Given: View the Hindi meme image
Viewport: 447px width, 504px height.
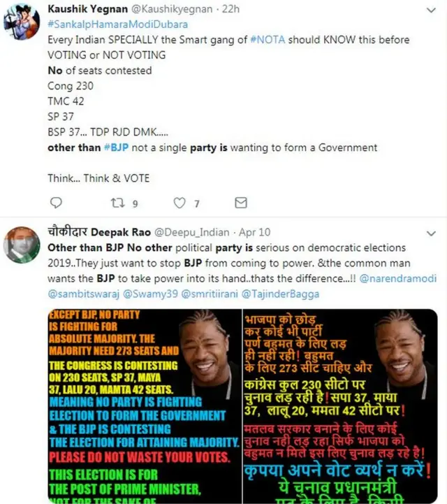Looking at the screenshot, I should pyautogui.click(x=340, y=406).
